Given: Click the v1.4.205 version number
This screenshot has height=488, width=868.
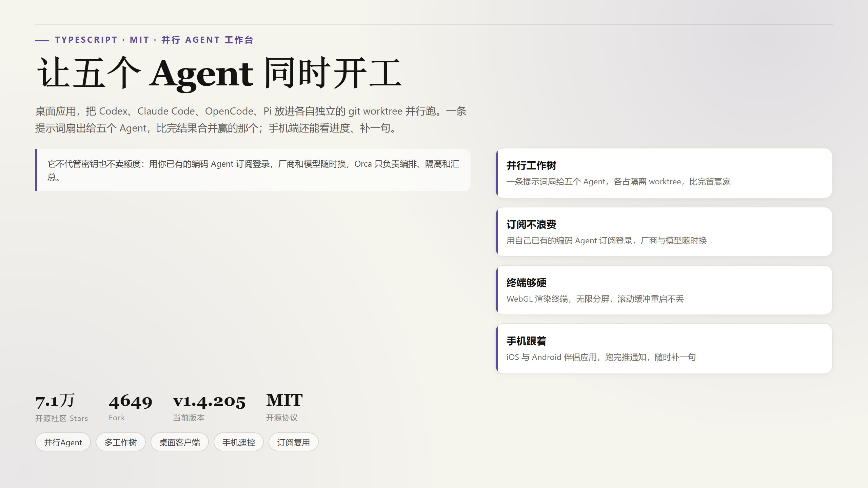Looking at the screenshot, I should pyautogui.click(x=209, y=401).
